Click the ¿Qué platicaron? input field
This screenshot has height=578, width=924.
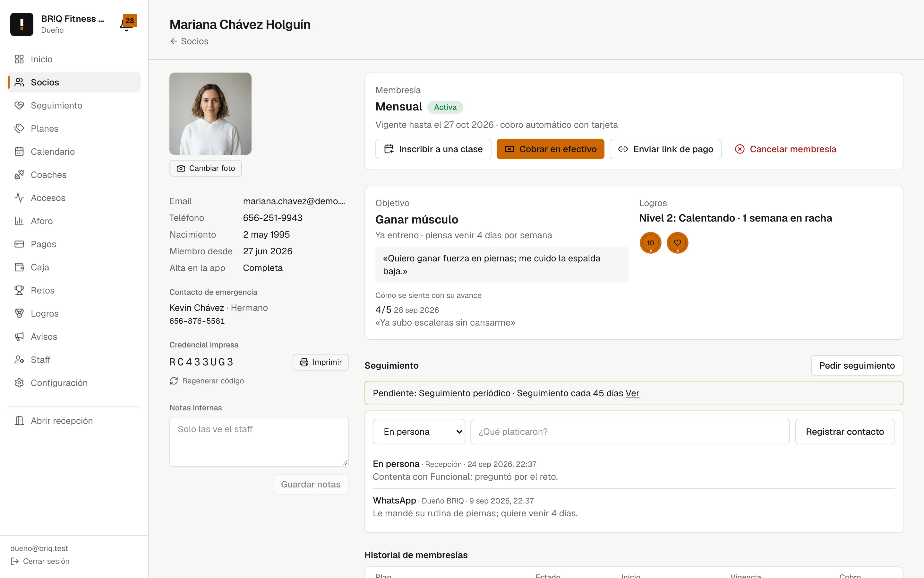coord(629,432)
